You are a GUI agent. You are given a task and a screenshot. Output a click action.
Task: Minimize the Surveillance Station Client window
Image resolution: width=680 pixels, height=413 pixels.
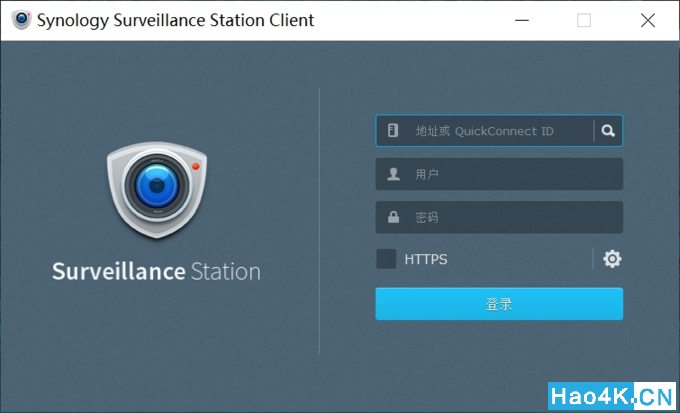tap(522, 20)
